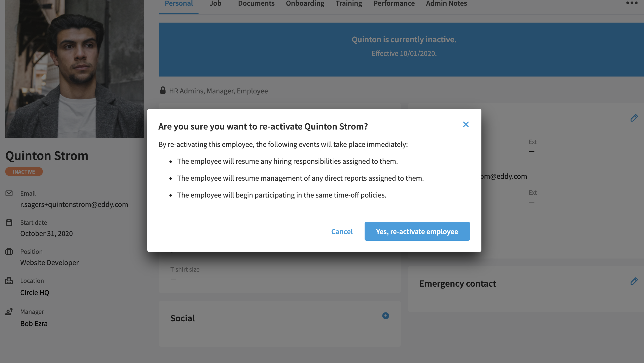
Task: Cancel the re-activation dialog
Action: [342, 232]
